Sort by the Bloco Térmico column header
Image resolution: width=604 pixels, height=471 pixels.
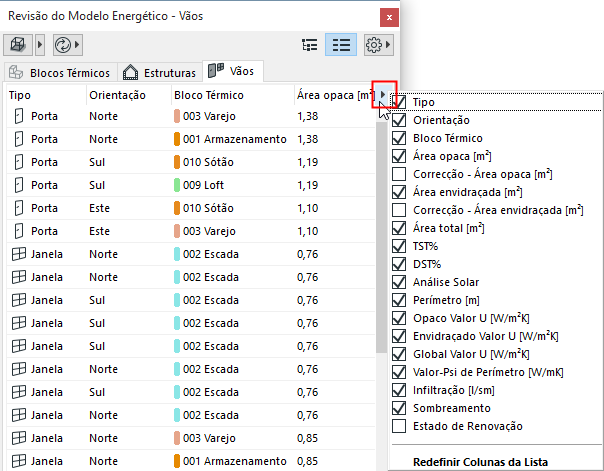(x=233, y=95)
